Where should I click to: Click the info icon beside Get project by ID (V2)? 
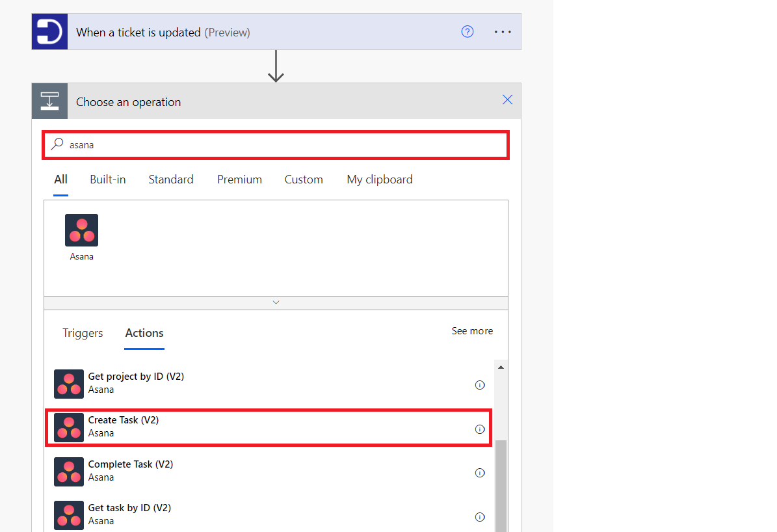coord(480,385)
